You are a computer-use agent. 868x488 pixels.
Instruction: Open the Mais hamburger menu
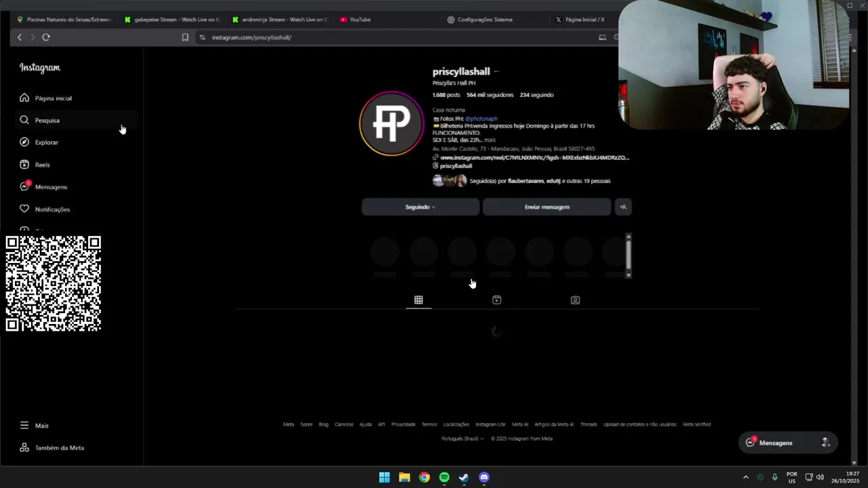[34, 426]
